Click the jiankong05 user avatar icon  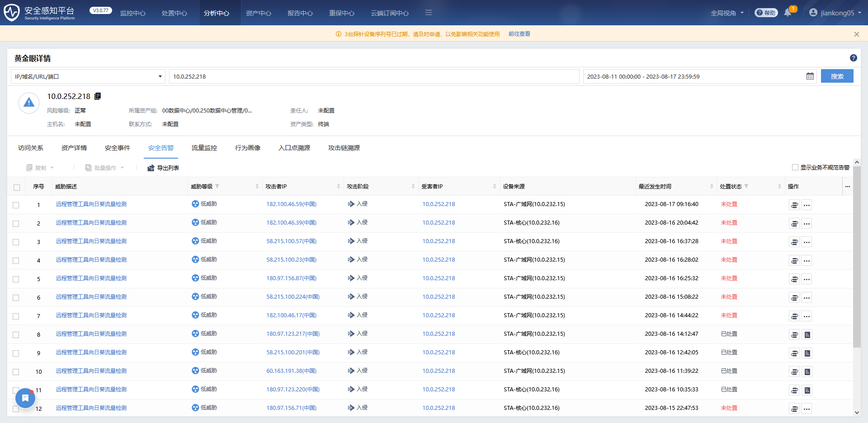pyautogui.click(x=813, y=13)
